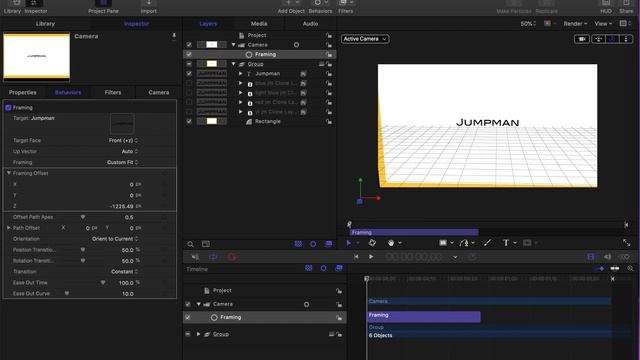Click the lock icon on Project row
Viewport: 640px width, 360px height.
point(329,36)
